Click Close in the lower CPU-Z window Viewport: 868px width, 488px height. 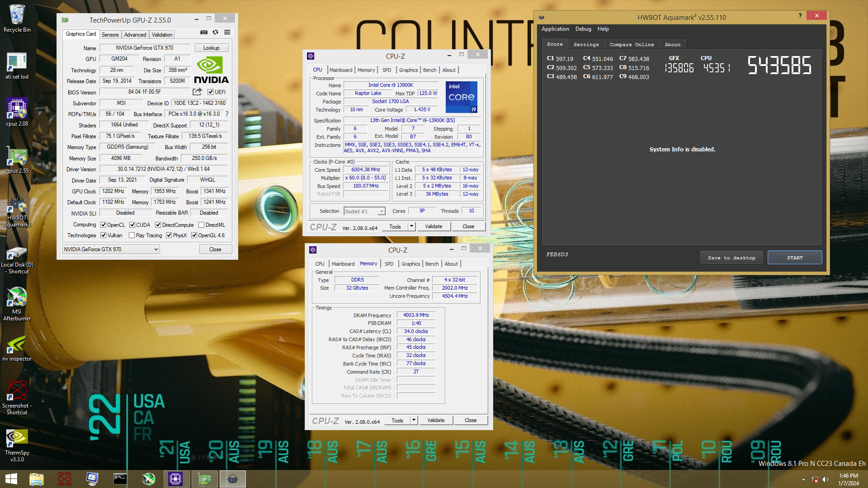pos(471,420)
